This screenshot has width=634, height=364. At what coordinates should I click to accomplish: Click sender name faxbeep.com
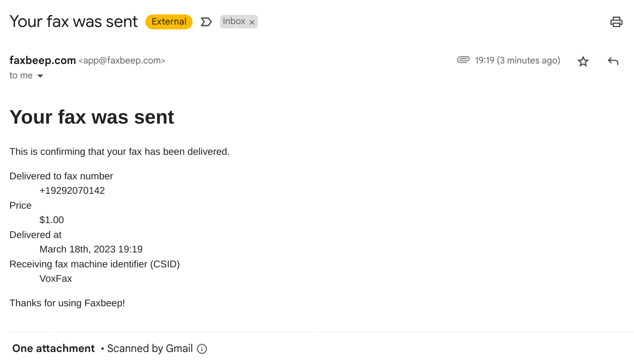coord(43,61)
